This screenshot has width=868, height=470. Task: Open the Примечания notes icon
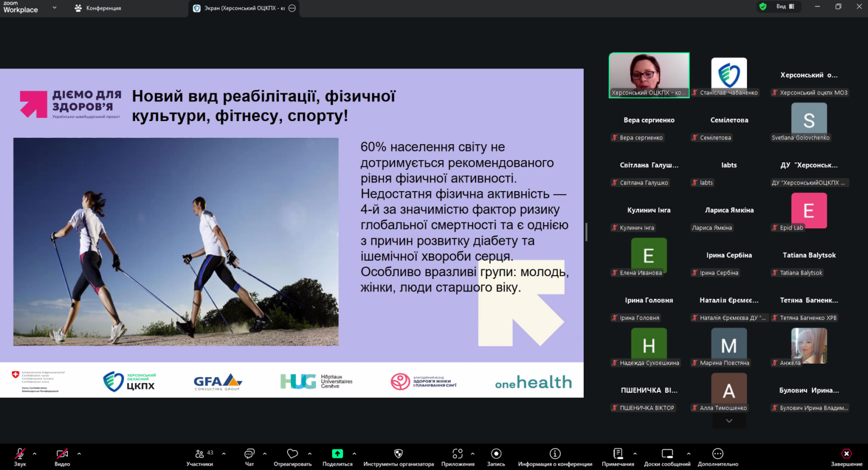[x=618, y=454]
